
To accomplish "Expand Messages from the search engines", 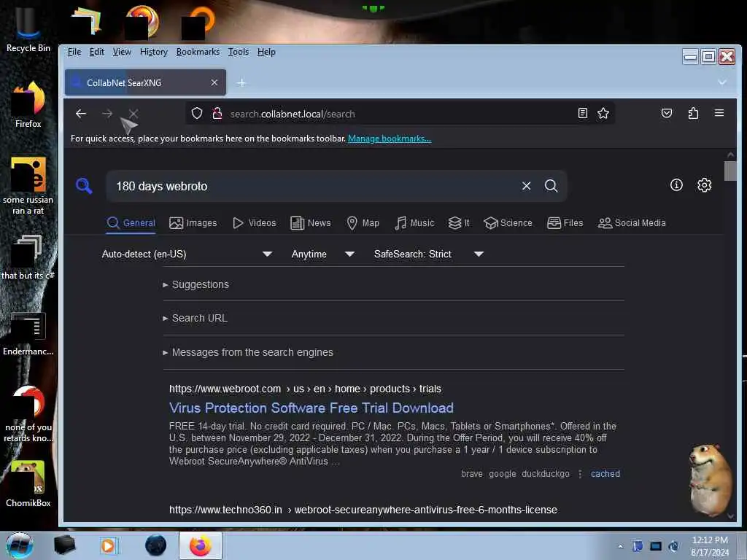I will [248, 352].
